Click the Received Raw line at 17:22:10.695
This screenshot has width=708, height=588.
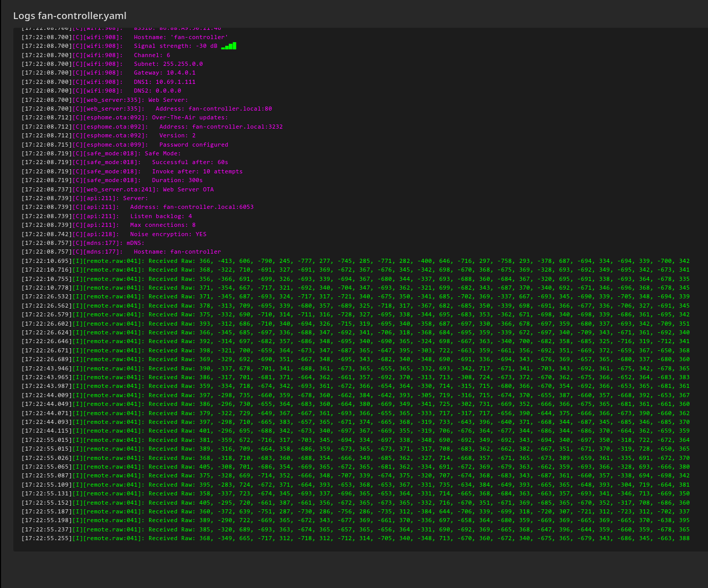coord(356,261)
